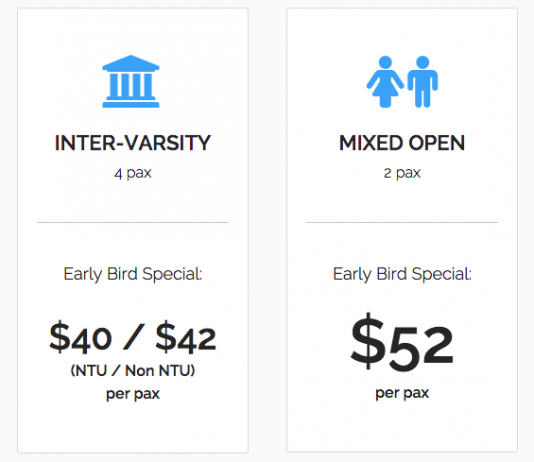
Task: Click the $40 NTU price
Action: pyautogui.click(x=80, y=337)
